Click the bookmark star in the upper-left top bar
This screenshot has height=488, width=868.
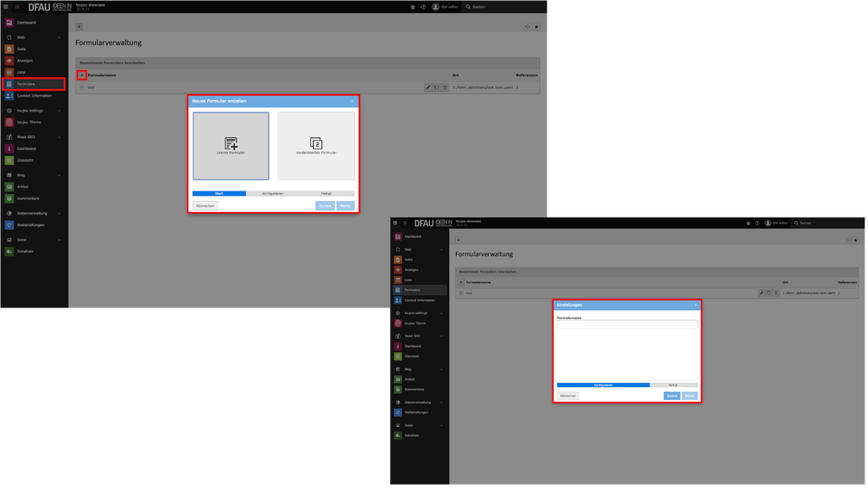pyautogui.click(x=413, y=7)
